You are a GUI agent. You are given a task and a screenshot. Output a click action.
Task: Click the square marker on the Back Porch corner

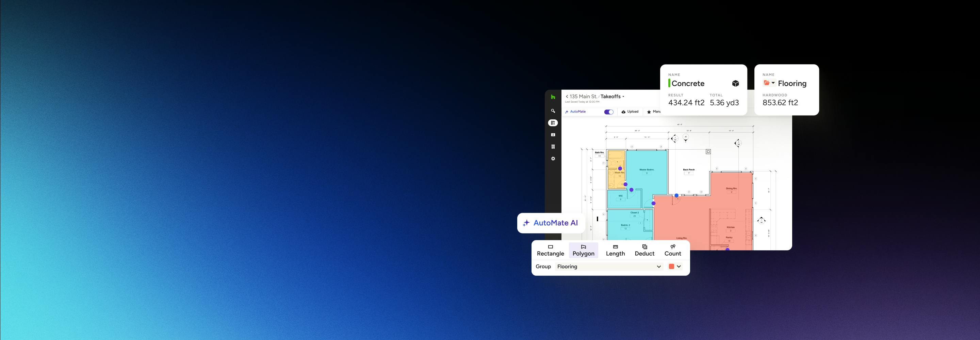click(708, 151)
